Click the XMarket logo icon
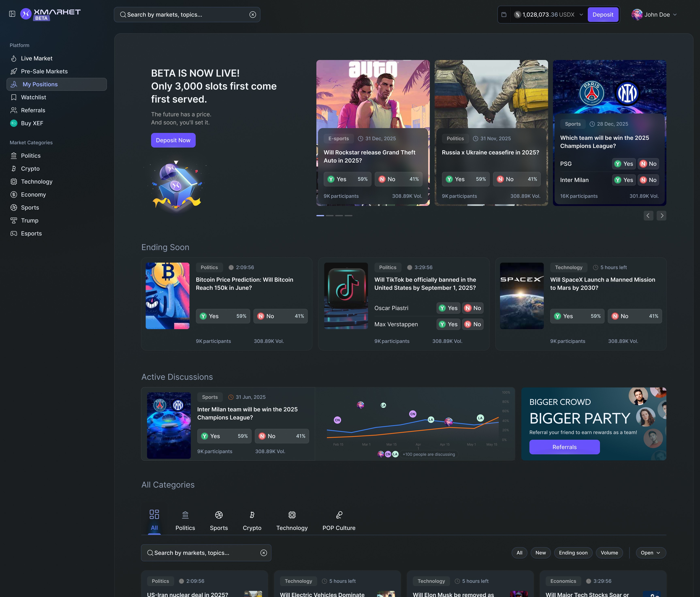Image resolution: width=700 pixels, height=597 pixels. pyautogui.click(x=26, y=14)
